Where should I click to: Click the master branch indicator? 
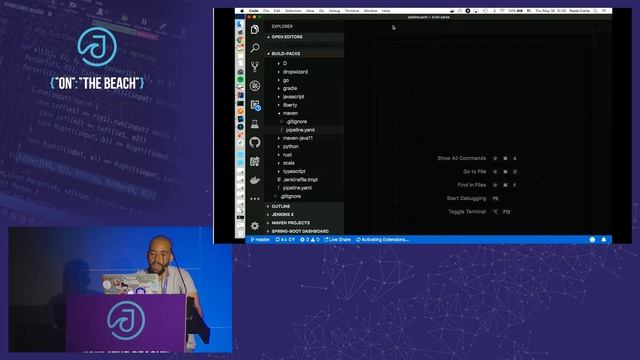click(x=260, y=240)
